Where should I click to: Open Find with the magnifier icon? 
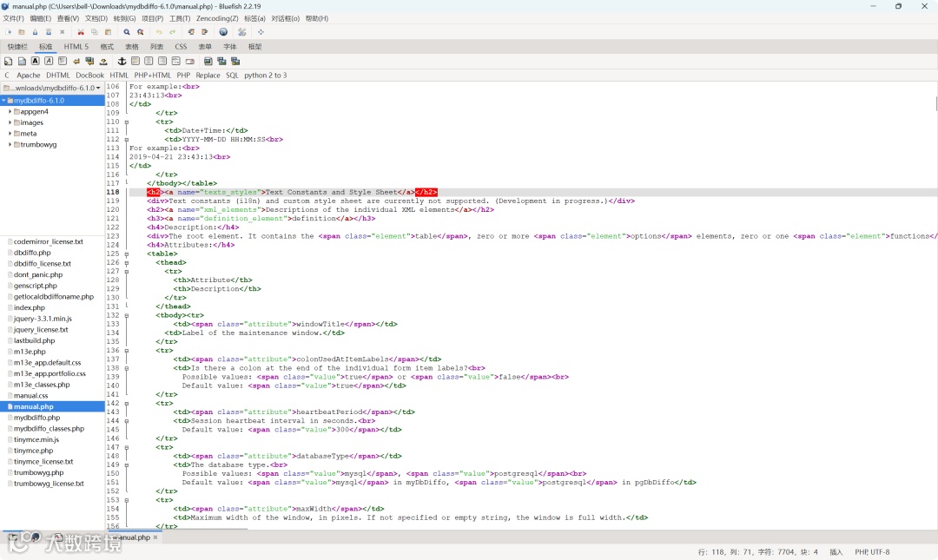tap(127, 32)
